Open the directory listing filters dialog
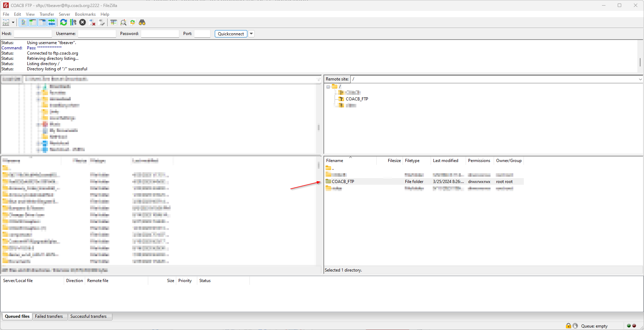 114,22
